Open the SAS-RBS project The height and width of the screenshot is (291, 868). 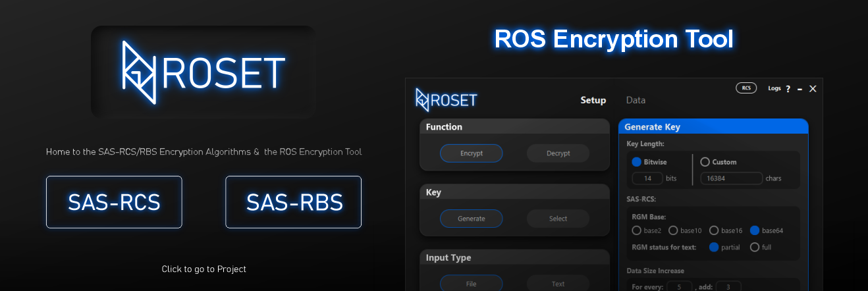coord(294,202)
